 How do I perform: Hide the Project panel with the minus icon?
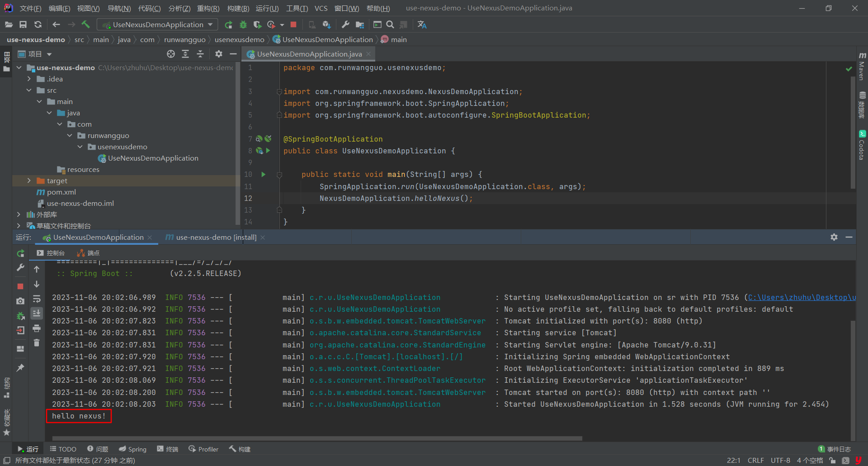pyautogui.click(x=233, y=54)
